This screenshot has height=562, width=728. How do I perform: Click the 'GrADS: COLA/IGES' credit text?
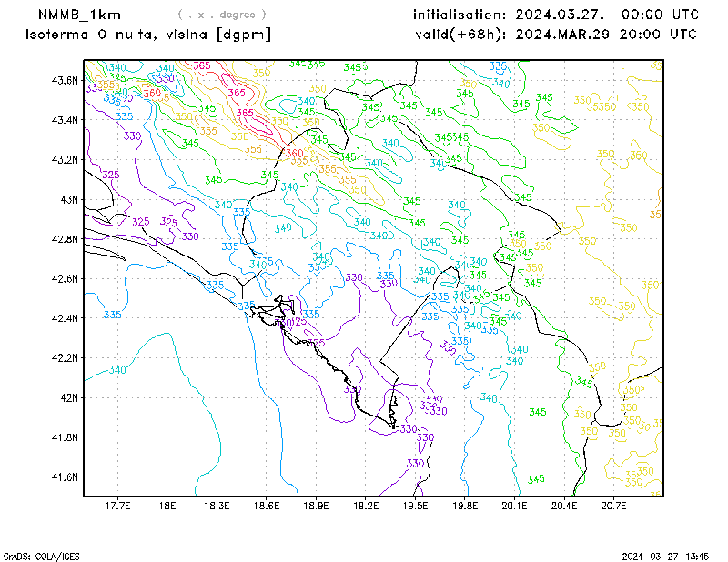tap(41, 557)
